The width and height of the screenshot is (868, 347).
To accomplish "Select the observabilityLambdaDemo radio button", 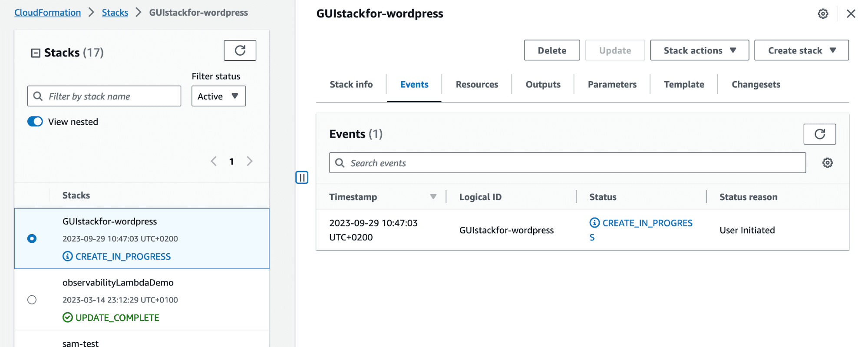I will coord(32,300).
